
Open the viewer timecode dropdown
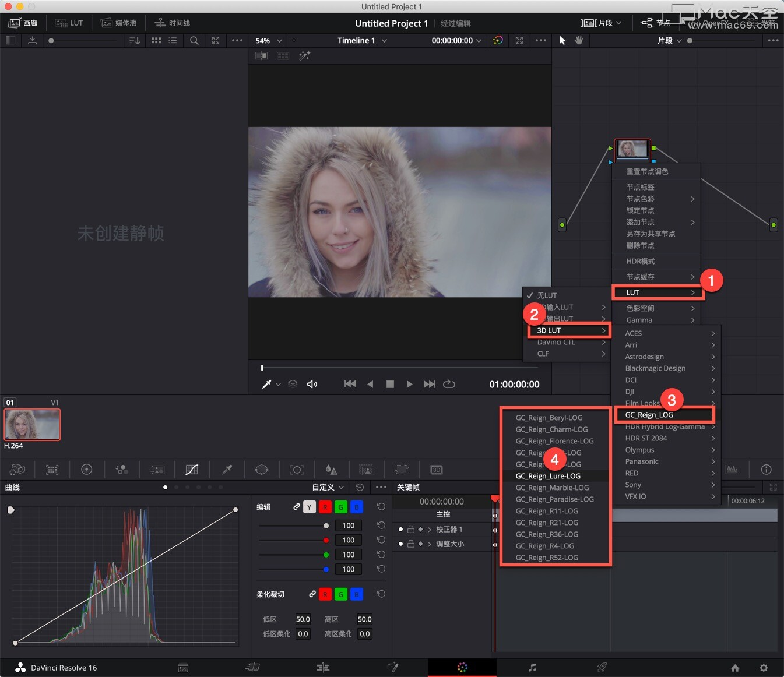click(x=457, y=41)
